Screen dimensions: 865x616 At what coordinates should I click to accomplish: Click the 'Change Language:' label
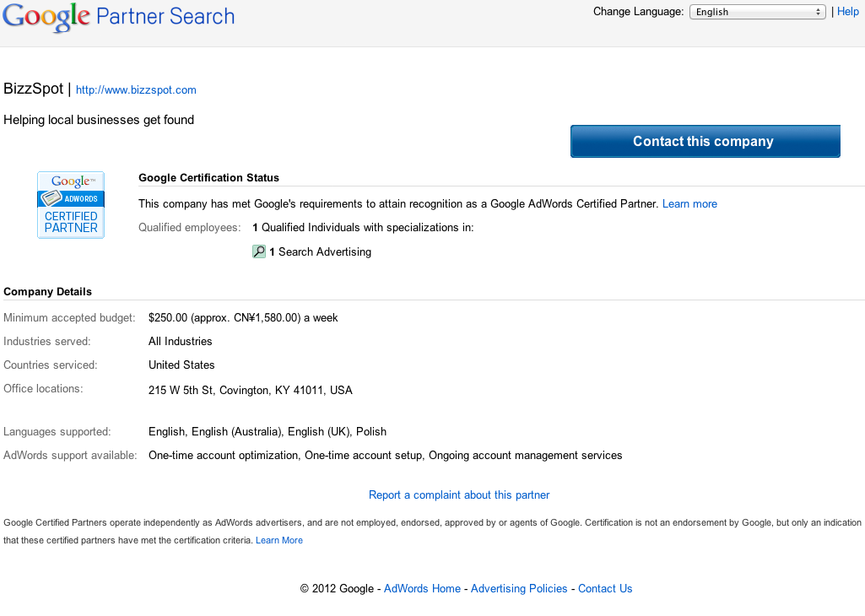[x=638, y=12]
